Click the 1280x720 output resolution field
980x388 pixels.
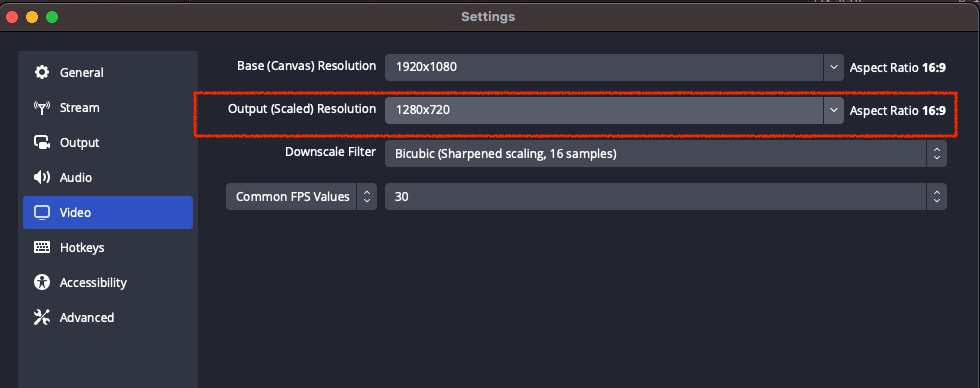(x=604, y=110)
